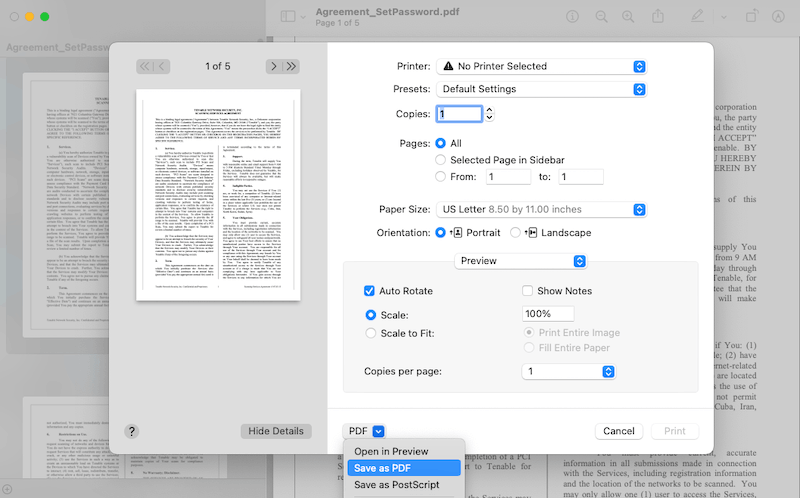
Task: Click the Print button
Action: coord(675,432)
